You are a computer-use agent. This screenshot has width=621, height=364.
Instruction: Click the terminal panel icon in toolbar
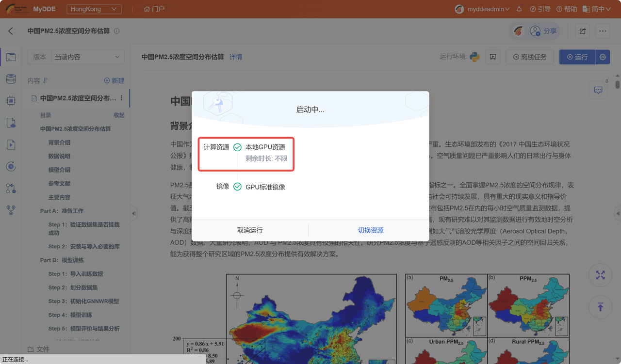[x=493, y=57]
